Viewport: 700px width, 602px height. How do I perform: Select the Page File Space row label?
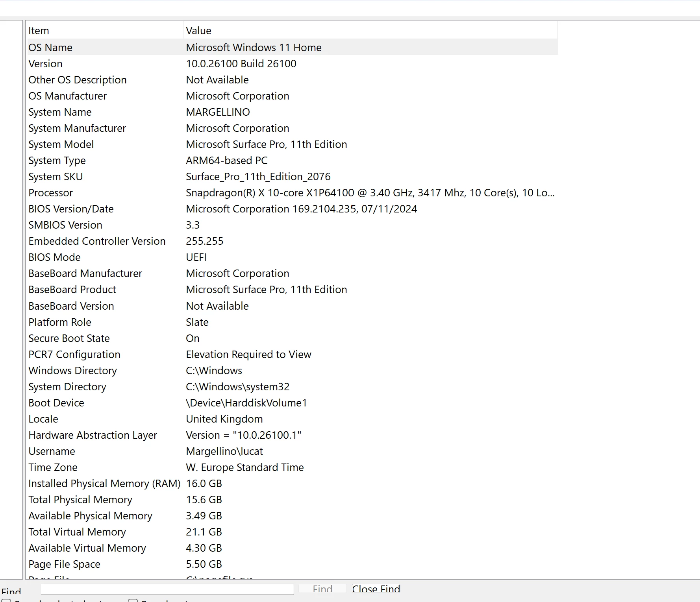coord(64,564)
